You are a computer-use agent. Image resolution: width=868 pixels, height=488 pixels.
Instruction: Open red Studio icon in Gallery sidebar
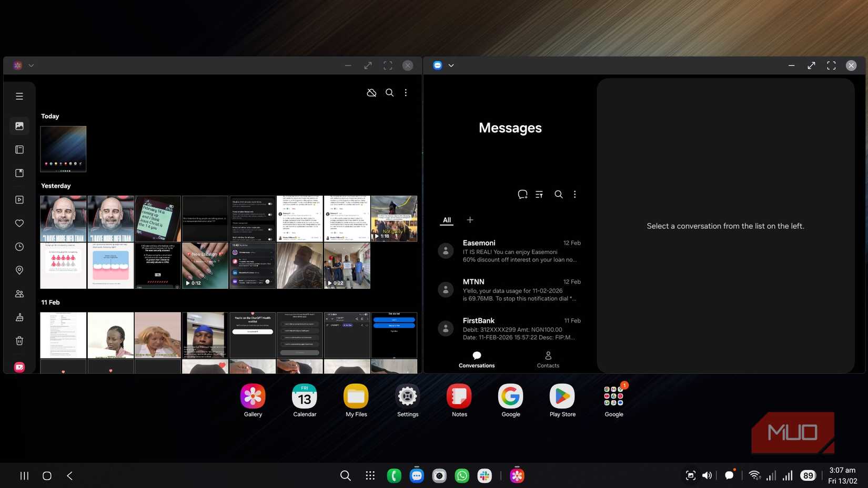point(19,367)
